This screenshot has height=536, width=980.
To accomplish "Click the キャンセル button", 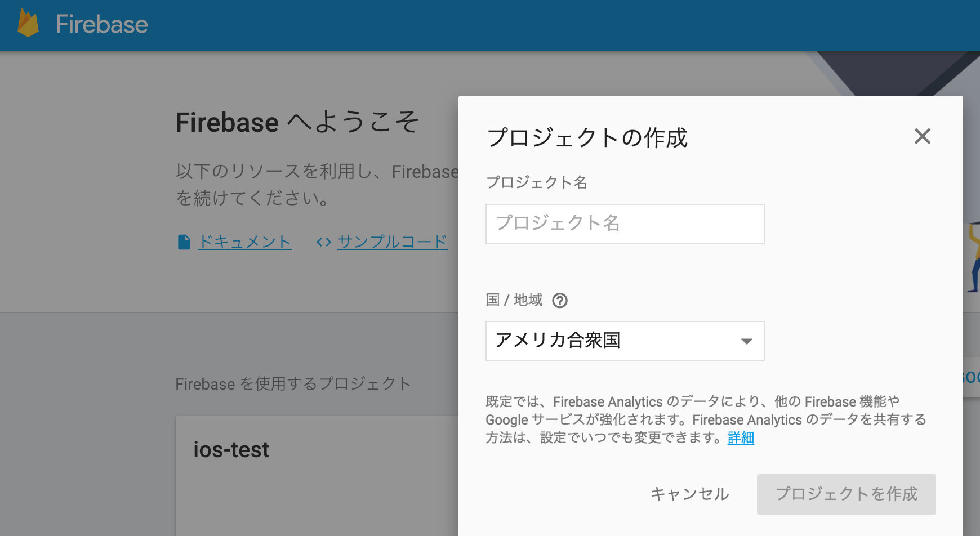I will 689,494.
